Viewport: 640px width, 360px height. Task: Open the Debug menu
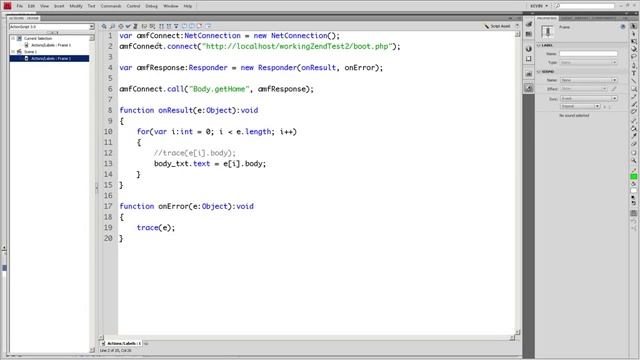tap(151, 6)
